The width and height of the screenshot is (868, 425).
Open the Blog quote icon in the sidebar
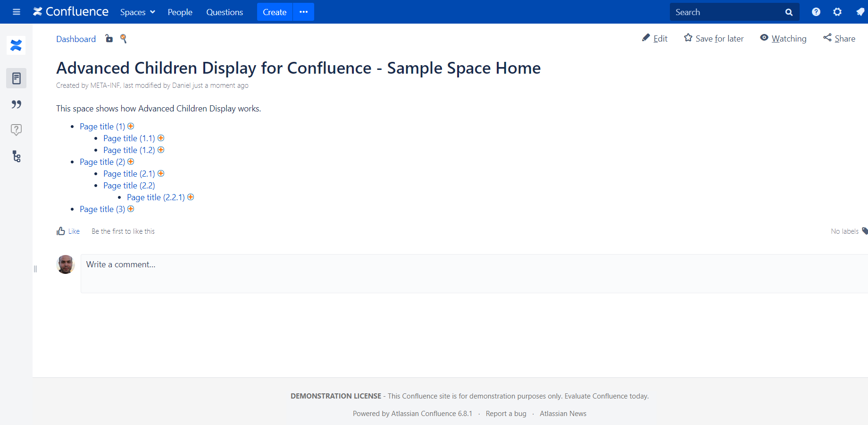click(x=17, y=104)
